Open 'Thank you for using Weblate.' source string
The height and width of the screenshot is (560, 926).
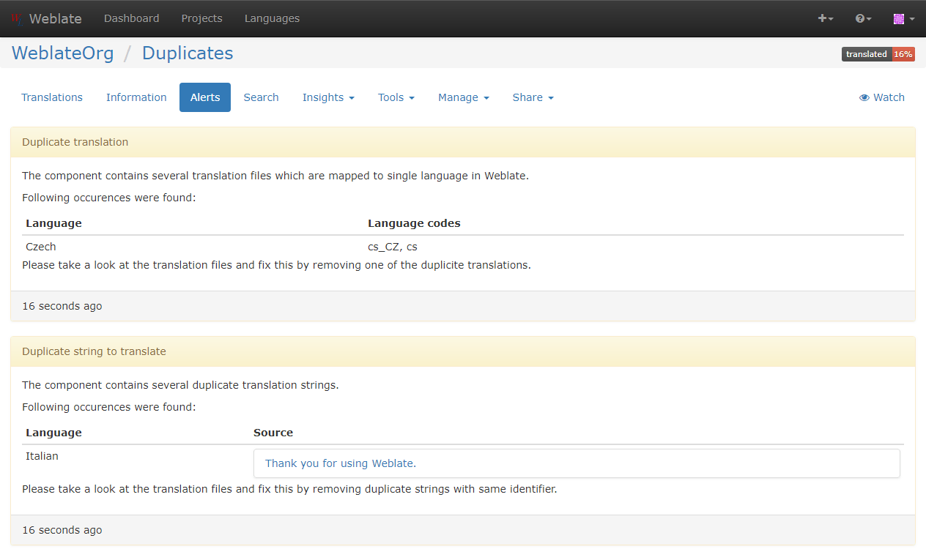[341, 463]
